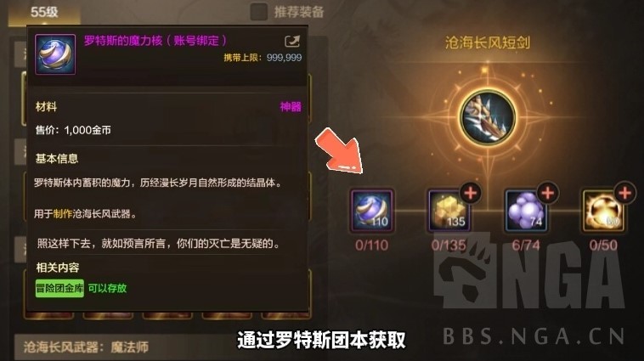The image size is (644, 361).
Task: Select the gold cube material requiring 135
Action: pyautogui.click(x=449, y=210)
